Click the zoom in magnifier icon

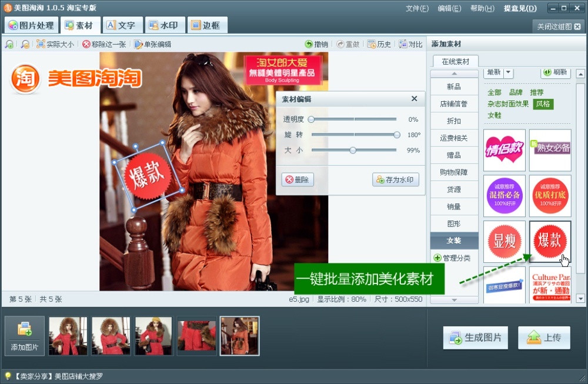tap(9, 44)
